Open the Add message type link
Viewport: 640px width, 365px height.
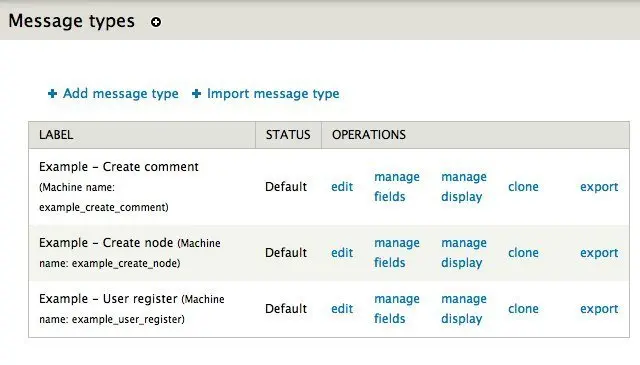tap(120, 94)
